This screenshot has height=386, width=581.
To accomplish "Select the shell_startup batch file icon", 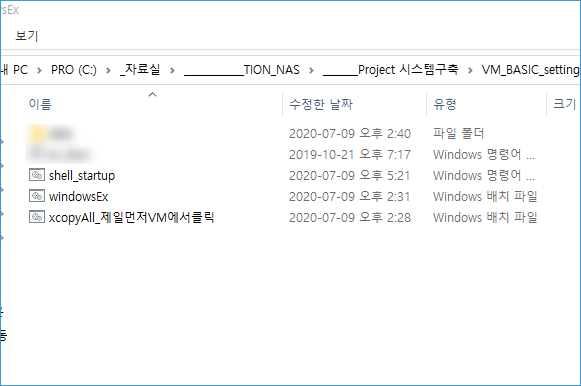I will [37, 175].
